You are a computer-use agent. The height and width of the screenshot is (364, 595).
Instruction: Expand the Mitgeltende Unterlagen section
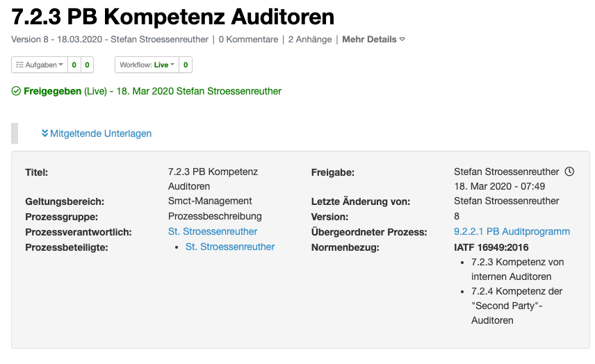(100, 133)
